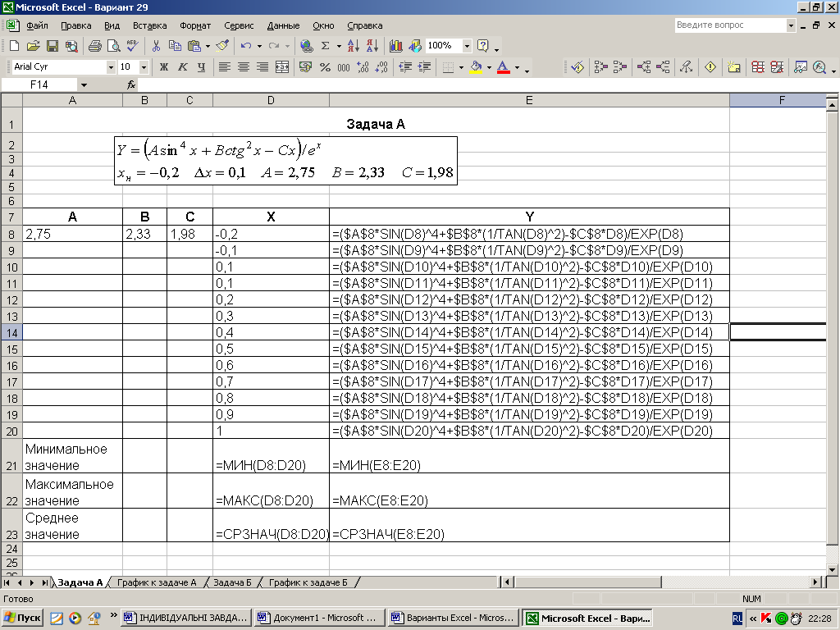The width and height of the screenshot is (840, 630).
Task: Switch to Документ1 Microsoft Word in taskbar
Action: pyautogui.click(x=320, y=618)
